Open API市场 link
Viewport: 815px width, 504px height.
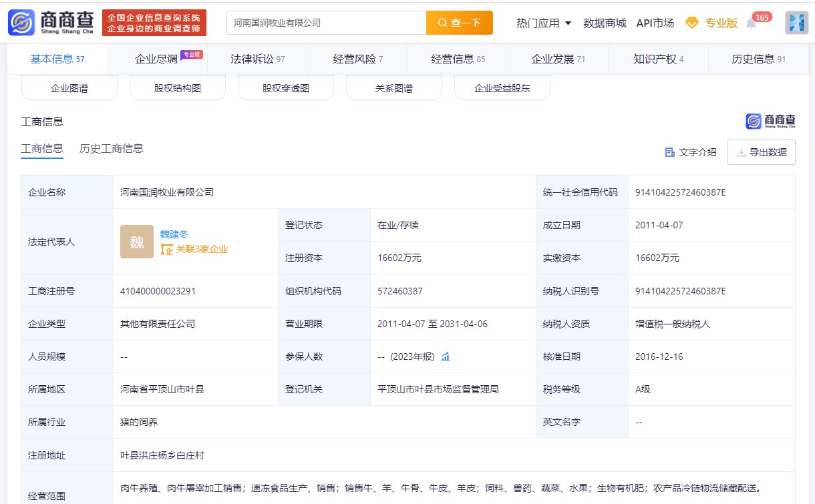655,23
